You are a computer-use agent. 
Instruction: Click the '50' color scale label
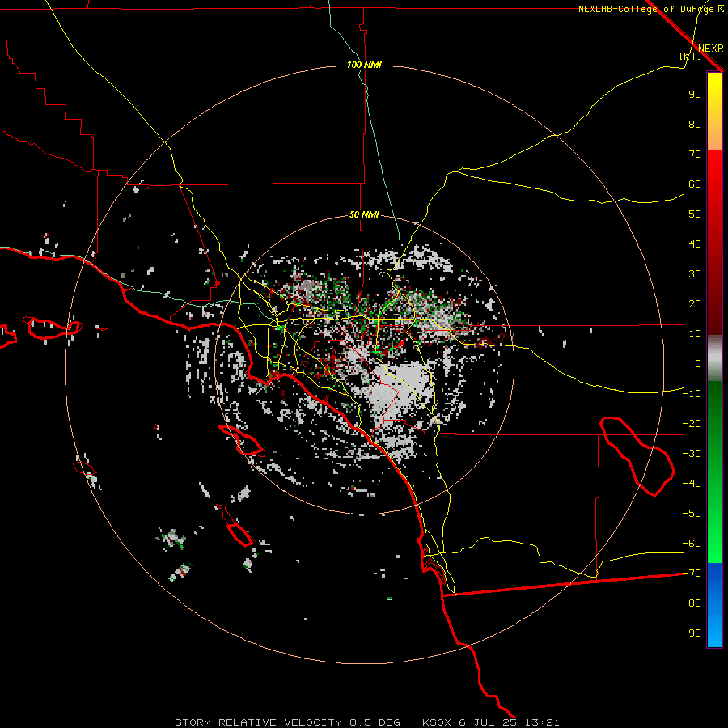point(695,214)
